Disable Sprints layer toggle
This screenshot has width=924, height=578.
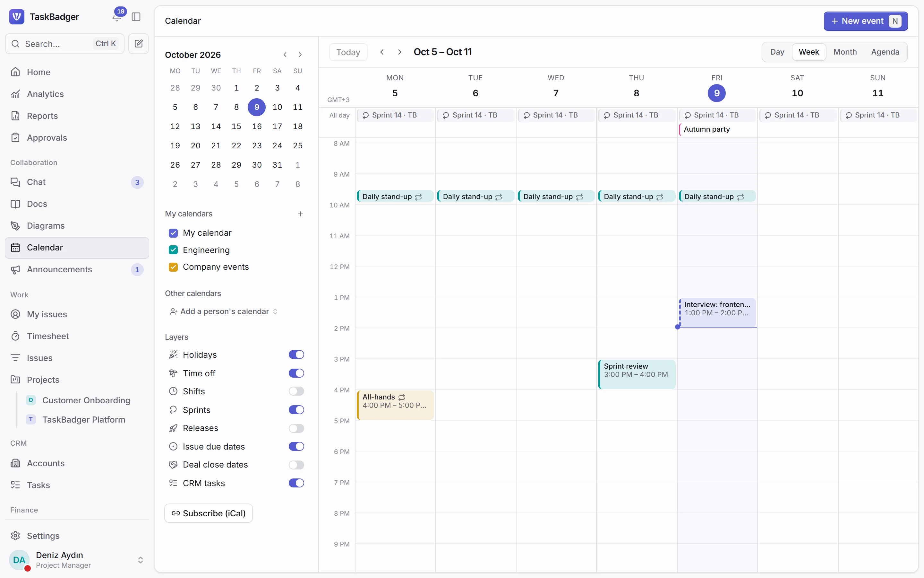(296, 410)
